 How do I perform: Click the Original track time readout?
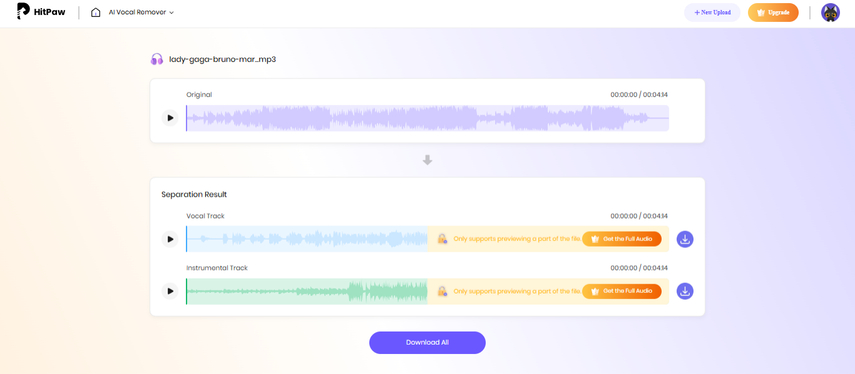pos(639,95)
